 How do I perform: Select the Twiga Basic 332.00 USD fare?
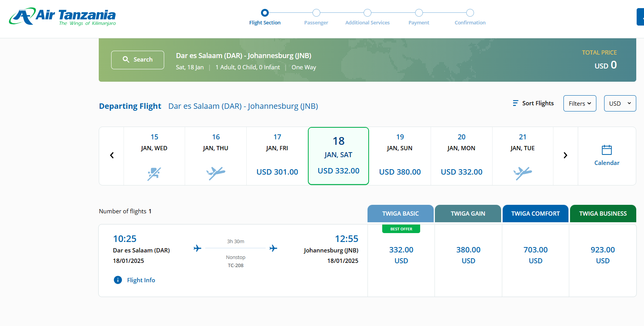(401, 255)
